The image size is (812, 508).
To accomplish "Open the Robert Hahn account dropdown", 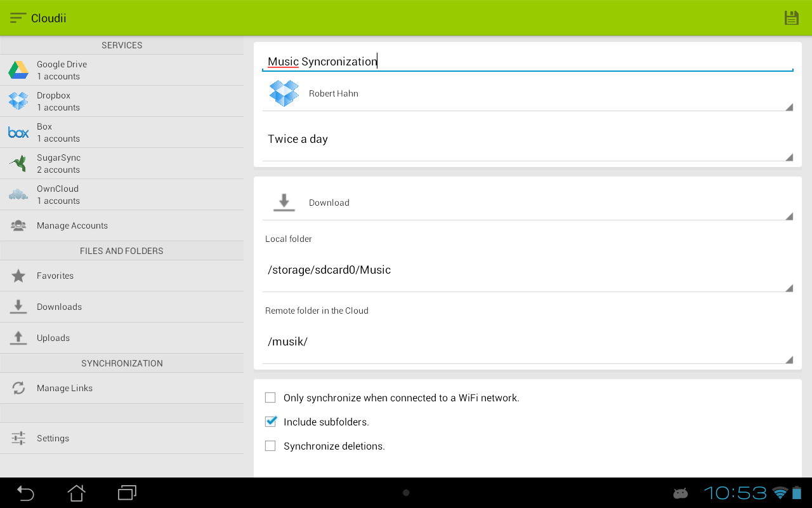I will coord(528,94).
